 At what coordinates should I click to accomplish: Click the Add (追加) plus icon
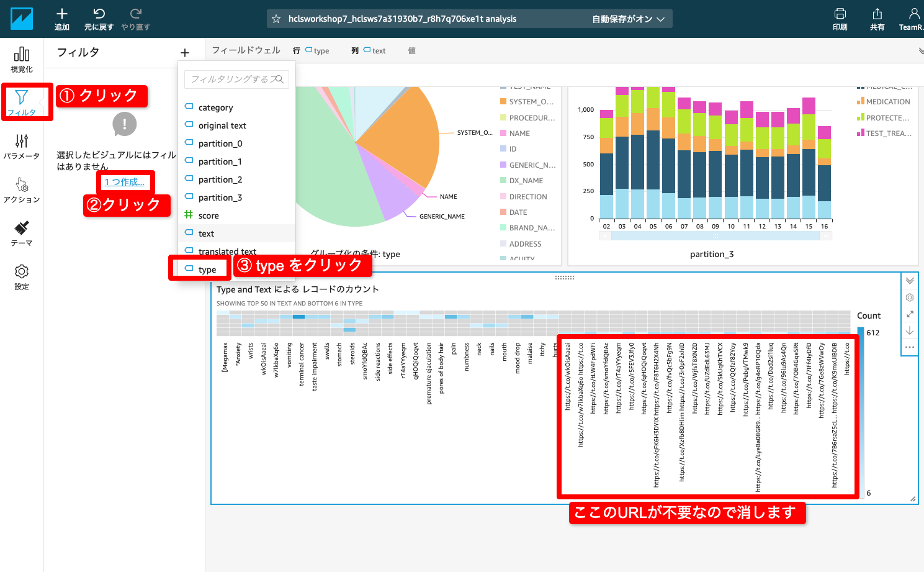pos(62,14)
